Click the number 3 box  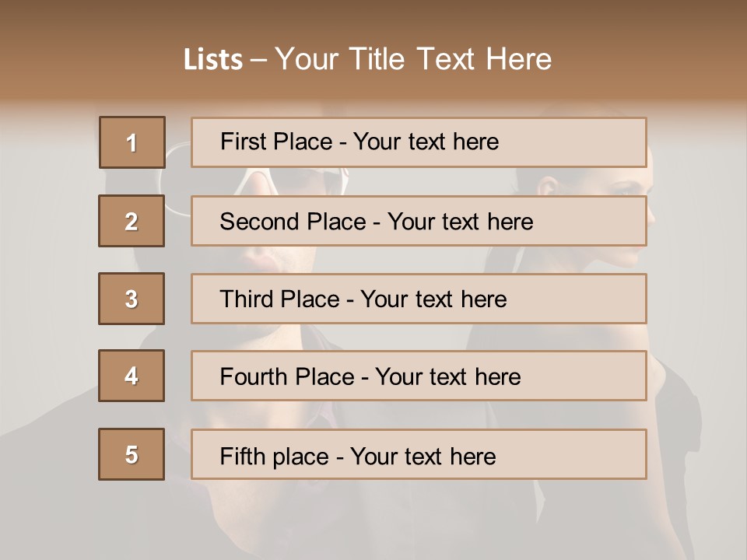click(x=132, y=299)
